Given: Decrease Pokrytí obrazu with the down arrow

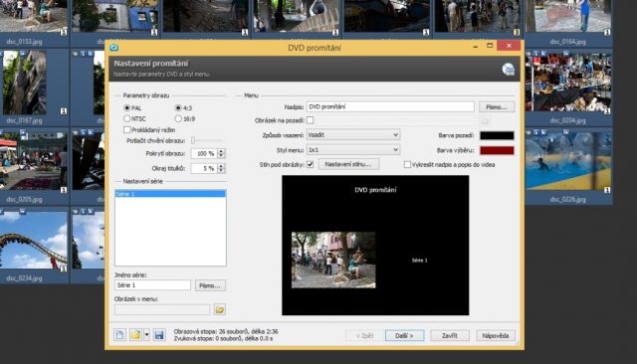Looking at the screenshot, I should pyautogui.click(x=221, y=156).
